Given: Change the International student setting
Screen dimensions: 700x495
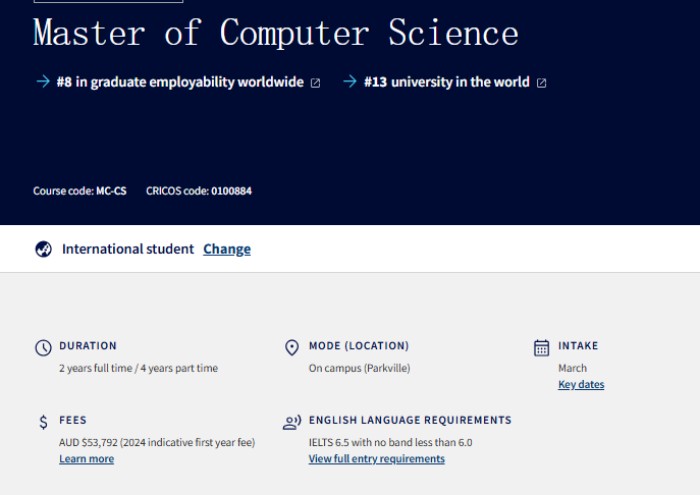Looking at the screenshot, I should point(227,249).
